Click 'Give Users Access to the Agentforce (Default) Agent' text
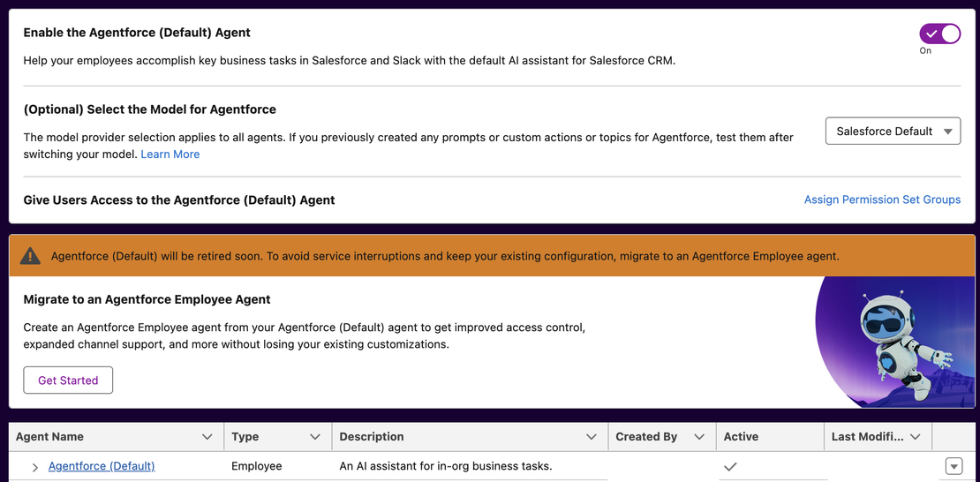 click(x=178, y=200)
